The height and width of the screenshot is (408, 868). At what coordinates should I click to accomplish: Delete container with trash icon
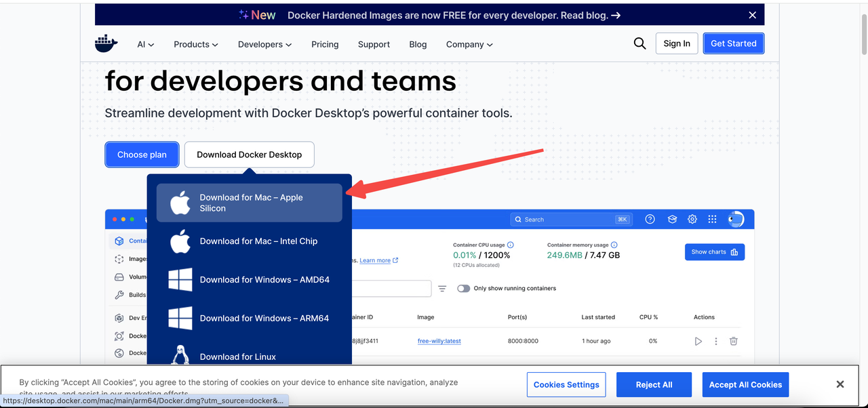(x=734, y=341)
